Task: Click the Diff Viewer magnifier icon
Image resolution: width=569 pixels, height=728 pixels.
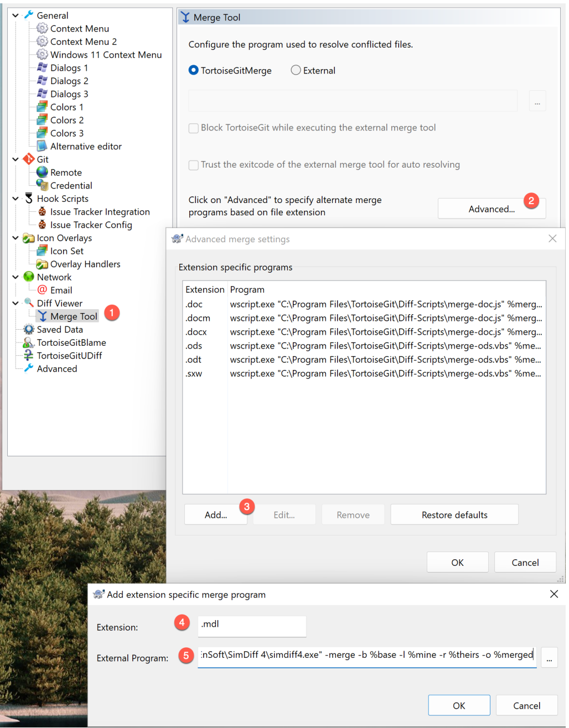Action: pyautogui.click(x=29, y=303)
